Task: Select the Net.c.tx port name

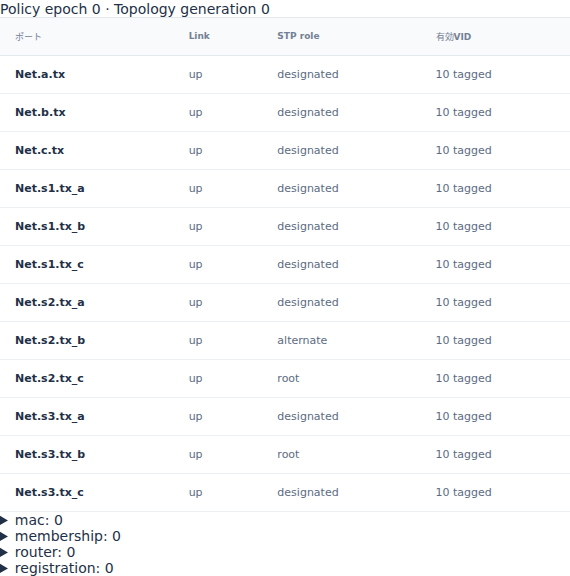Action: pos(40,150)
